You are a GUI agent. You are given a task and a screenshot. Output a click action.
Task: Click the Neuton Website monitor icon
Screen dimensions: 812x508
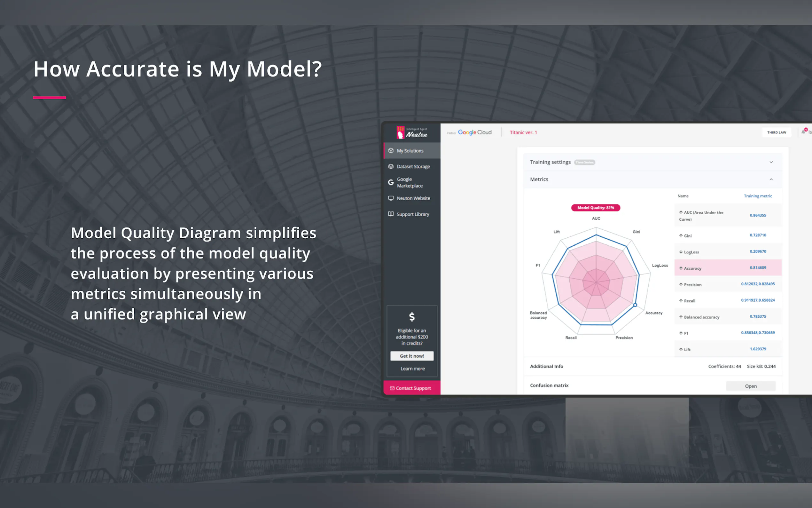[391, 198]
